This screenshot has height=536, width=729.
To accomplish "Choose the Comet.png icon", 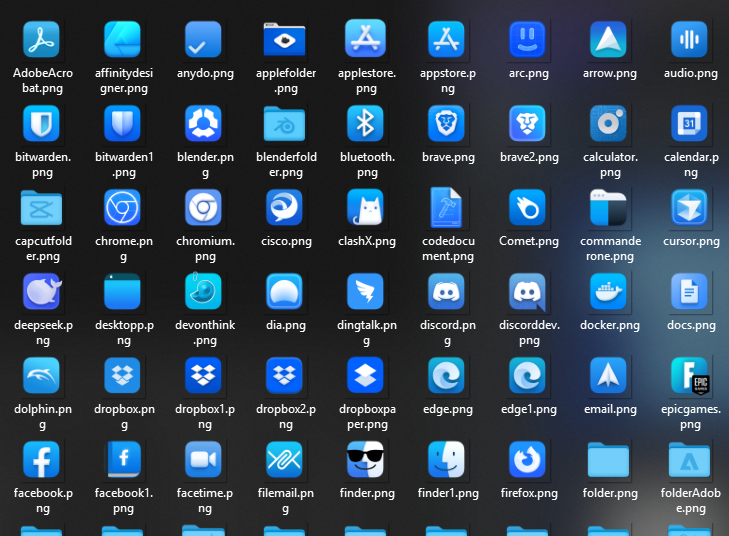I will click(527, 207).
